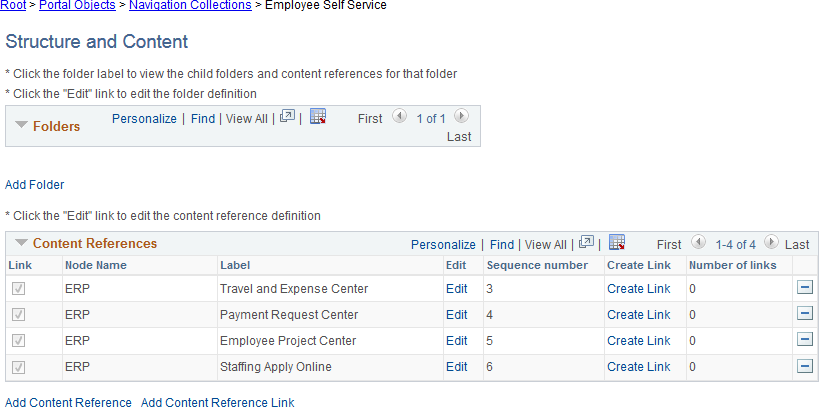Collapse the Folders section

click(x=21, y=126)
